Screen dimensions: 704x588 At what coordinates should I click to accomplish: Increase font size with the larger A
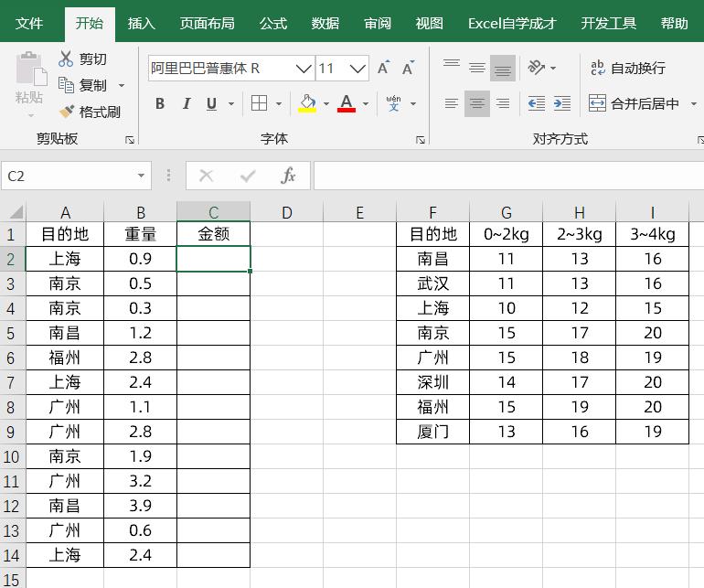[x=383, y=68]
